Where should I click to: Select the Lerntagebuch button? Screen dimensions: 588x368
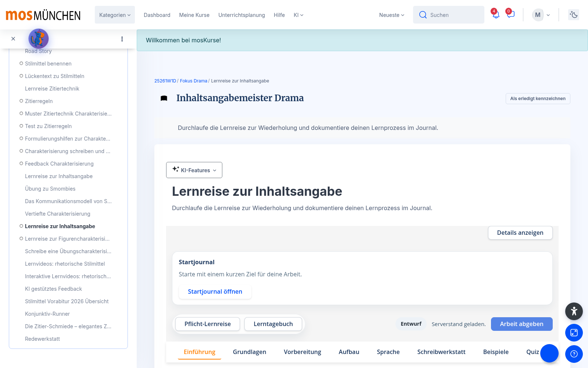coord(273,324)
